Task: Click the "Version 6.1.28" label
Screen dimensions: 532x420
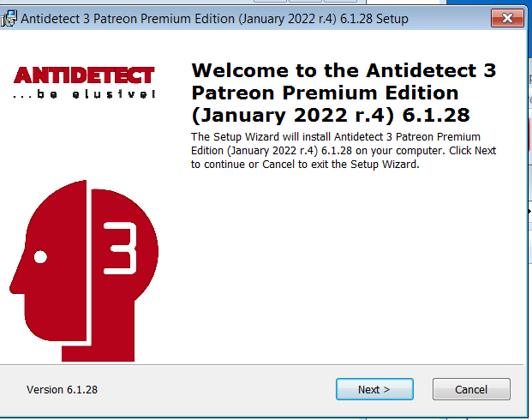Action: pos(62,389)
